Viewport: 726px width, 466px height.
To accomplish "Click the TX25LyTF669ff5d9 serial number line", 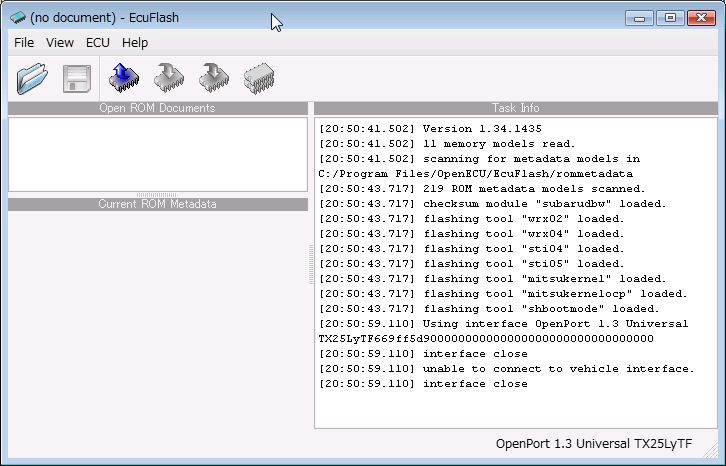I will [x=486, y=339].
